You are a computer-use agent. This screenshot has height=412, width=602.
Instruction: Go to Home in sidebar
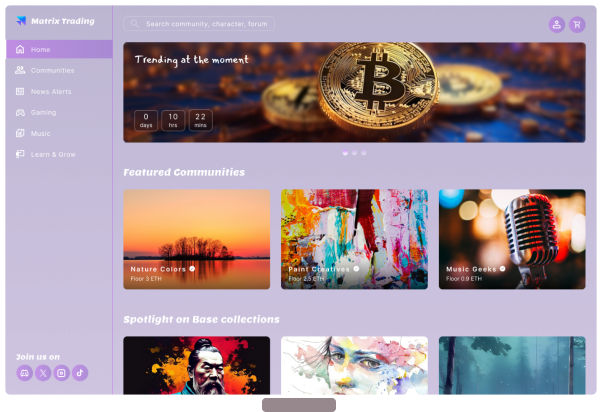pos(59,49)
